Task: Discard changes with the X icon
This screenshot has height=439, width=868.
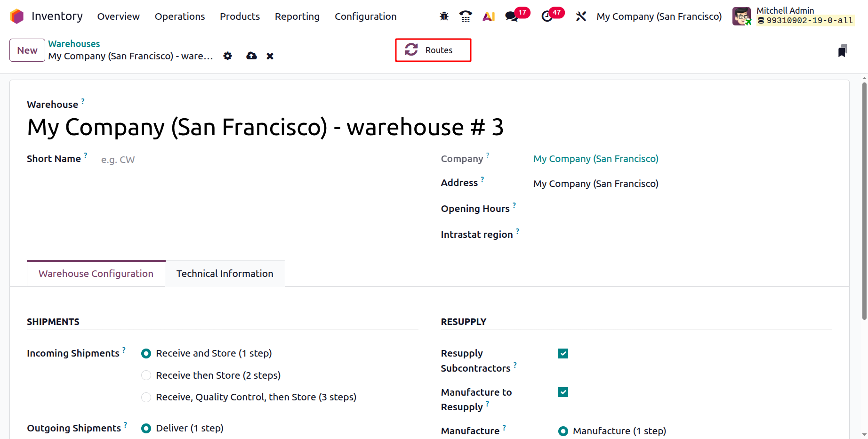Action: pyautogui.click(x=270, y=56)
